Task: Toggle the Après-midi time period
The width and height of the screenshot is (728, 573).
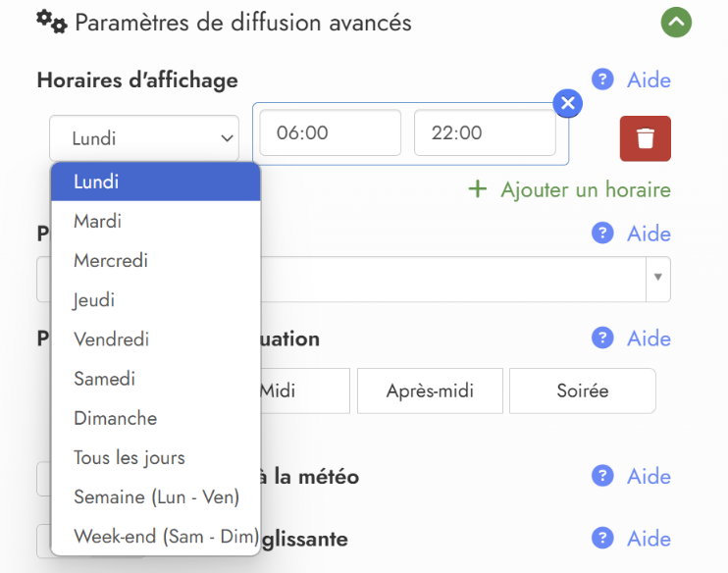Action: point(430,391)
